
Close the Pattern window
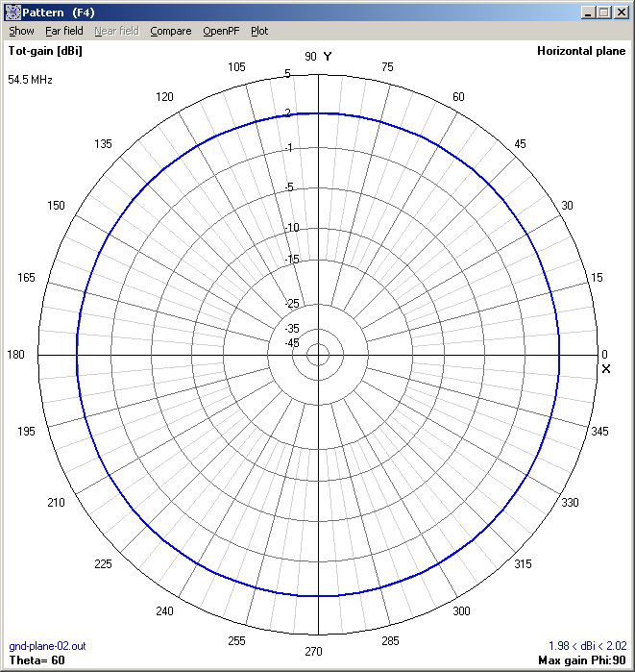coord(621,12)
